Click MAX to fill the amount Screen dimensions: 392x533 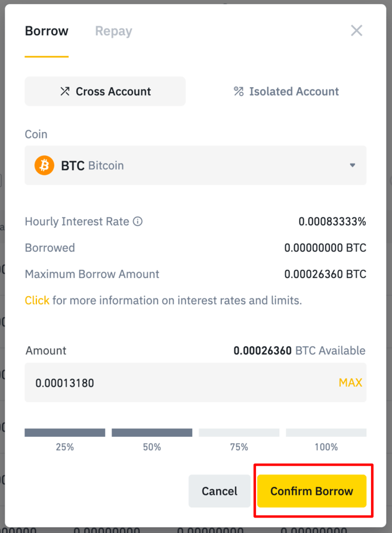350,383
